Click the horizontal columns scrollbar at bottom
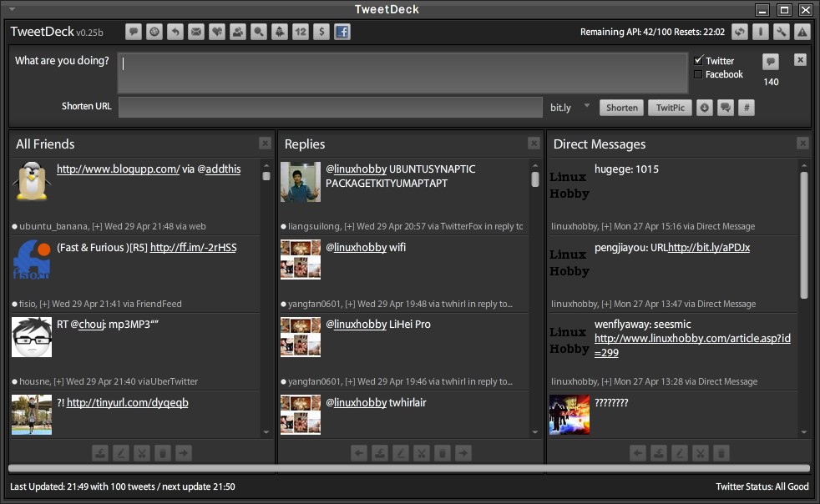Image resolution: width=820 pixels, height=504 pixels. (409, 468)
